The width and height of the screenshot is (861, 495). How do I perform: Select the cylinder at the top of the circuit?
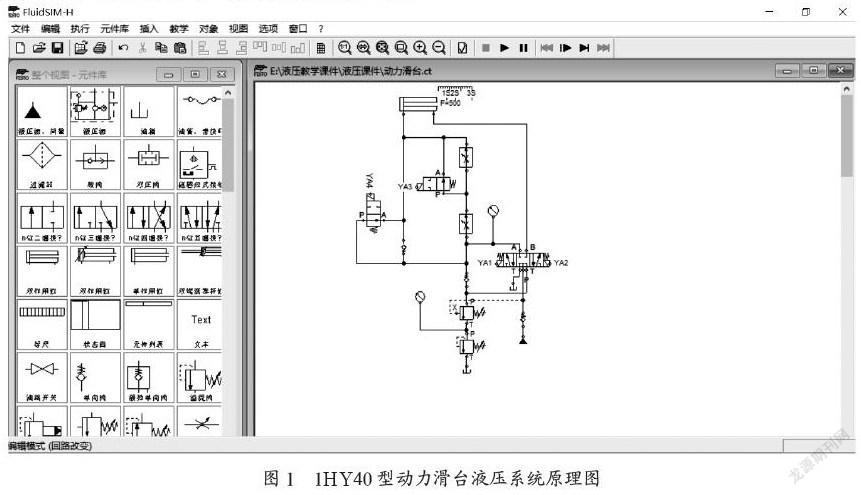coord(418,104)
